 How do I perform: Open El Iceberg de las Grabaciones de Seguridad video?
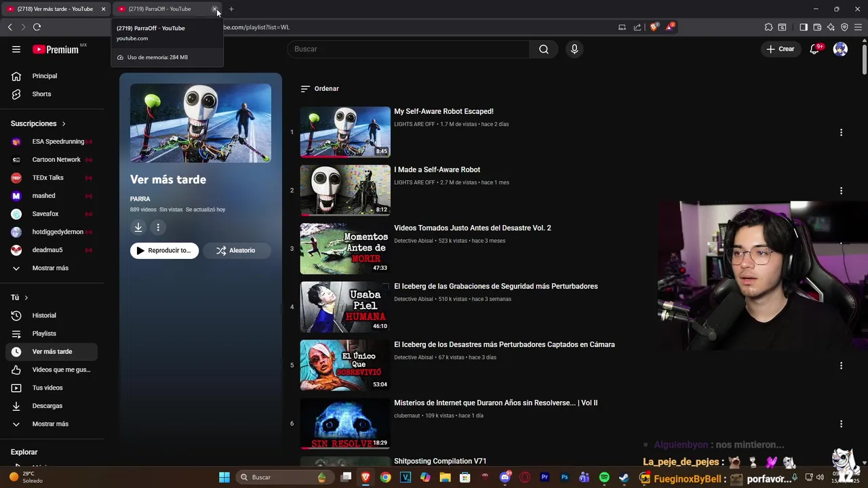click(x=496, y=286)
